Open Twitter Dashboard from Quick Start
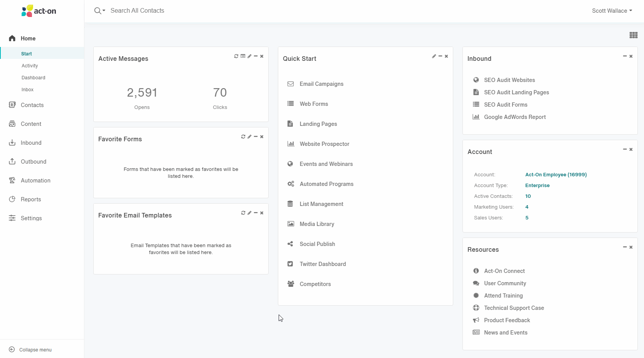Screen dimensions: 644x358 323,264
